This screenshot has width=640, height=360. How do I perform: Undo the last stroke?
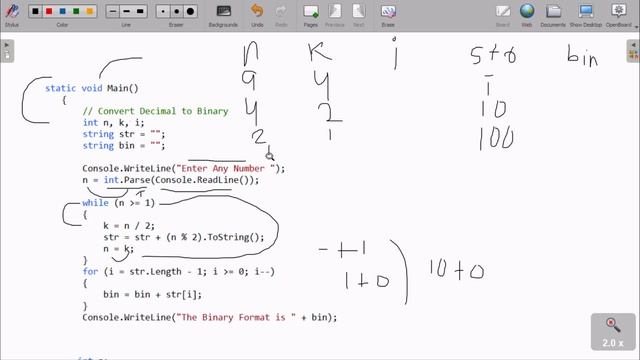tap(257, 15)
